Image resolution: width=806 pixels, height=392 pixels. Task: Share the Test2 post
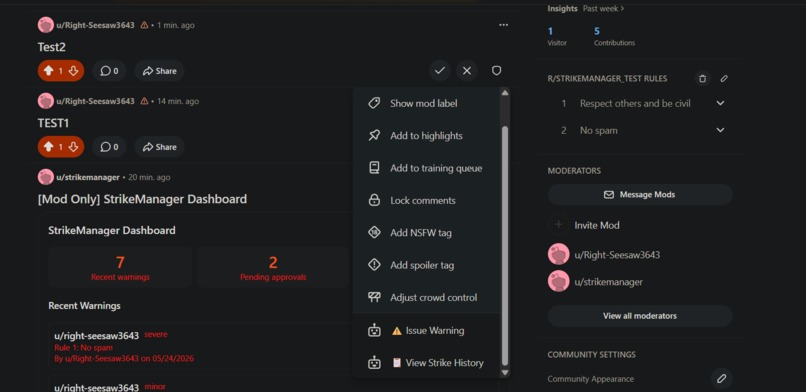[x=159, y=71]
